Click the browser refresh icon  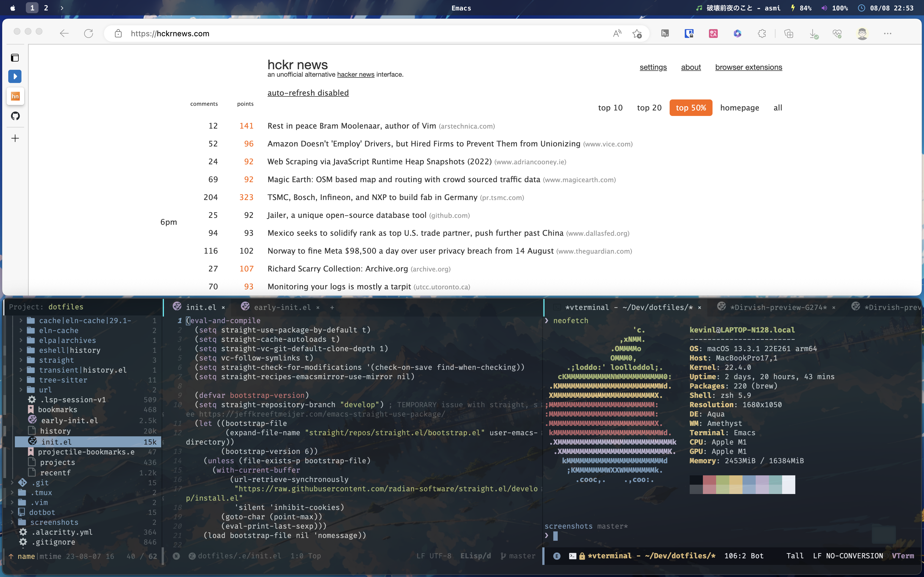pos(89,34)
